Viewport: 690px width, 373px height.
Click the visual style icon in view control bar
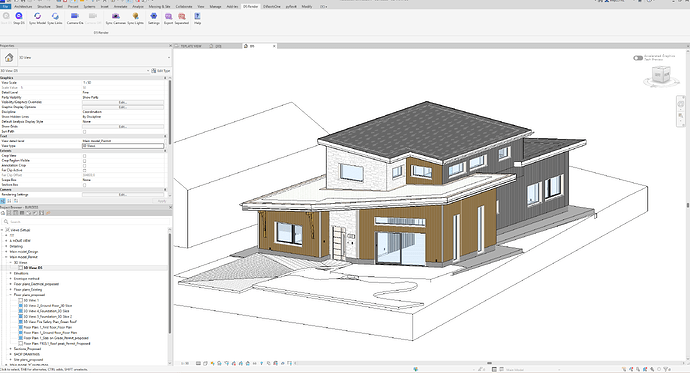pyautogui.click(x=206, y=363)
